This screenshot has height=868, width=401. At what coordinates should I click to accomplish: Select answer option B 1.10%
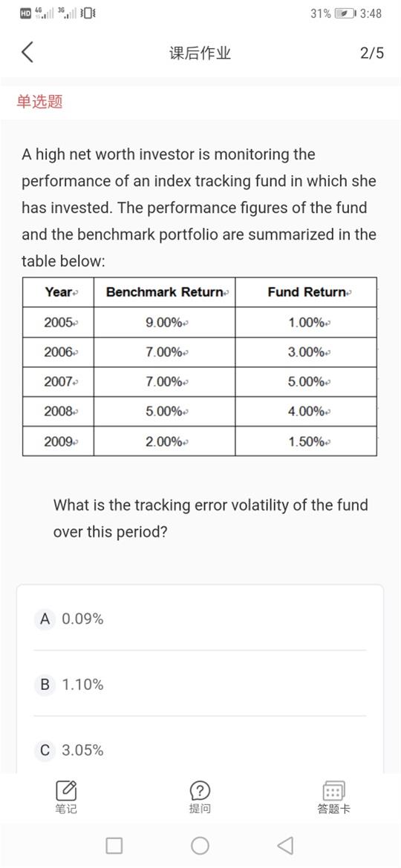point(200,684)
